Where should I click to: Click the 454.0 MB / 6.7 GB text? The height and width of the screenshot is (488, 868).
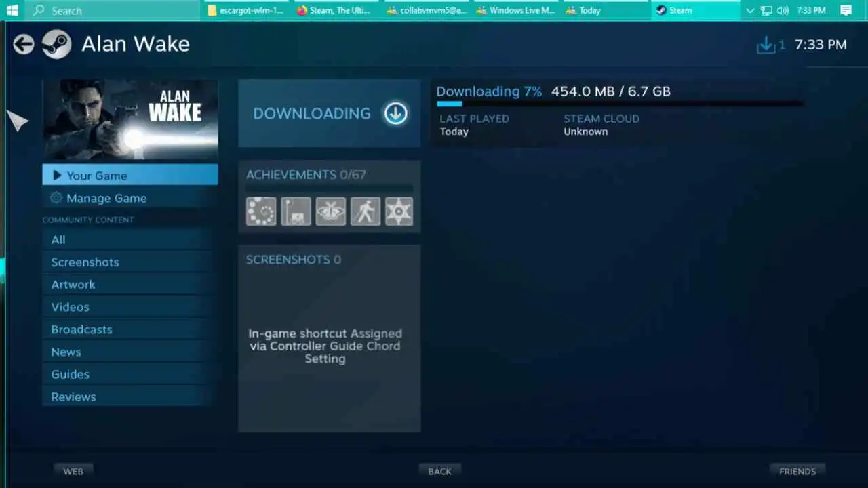coord(611,91)
